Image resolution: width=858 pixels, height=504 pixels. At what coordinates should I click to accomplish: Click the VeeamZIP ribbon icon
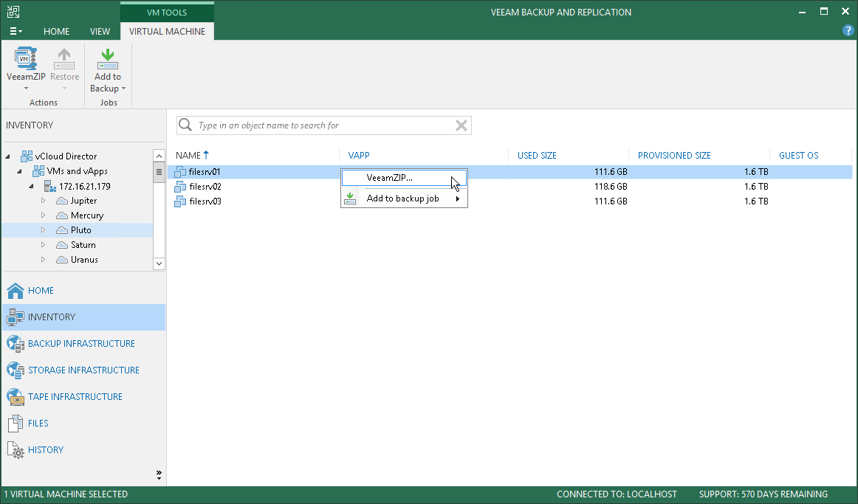click(25, 58)
